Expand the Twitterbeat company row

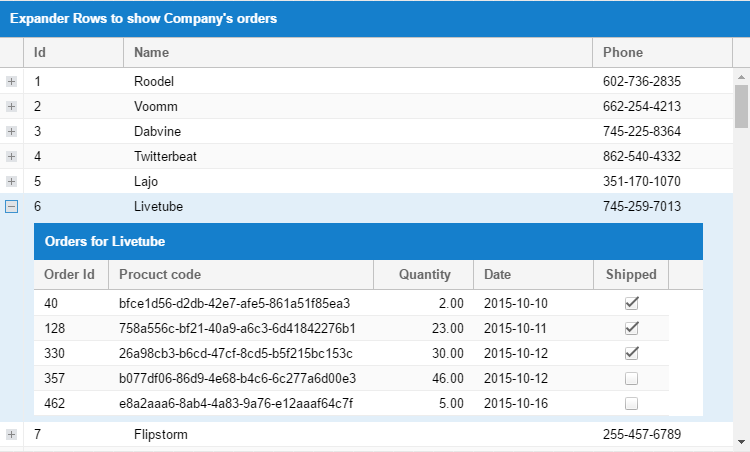(11, 156)
